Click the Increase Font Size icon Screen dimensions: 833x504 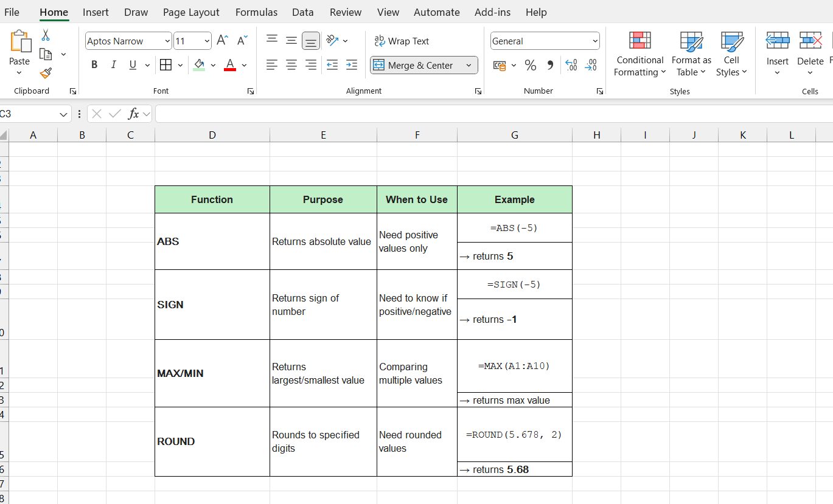(x=223, y=41)
